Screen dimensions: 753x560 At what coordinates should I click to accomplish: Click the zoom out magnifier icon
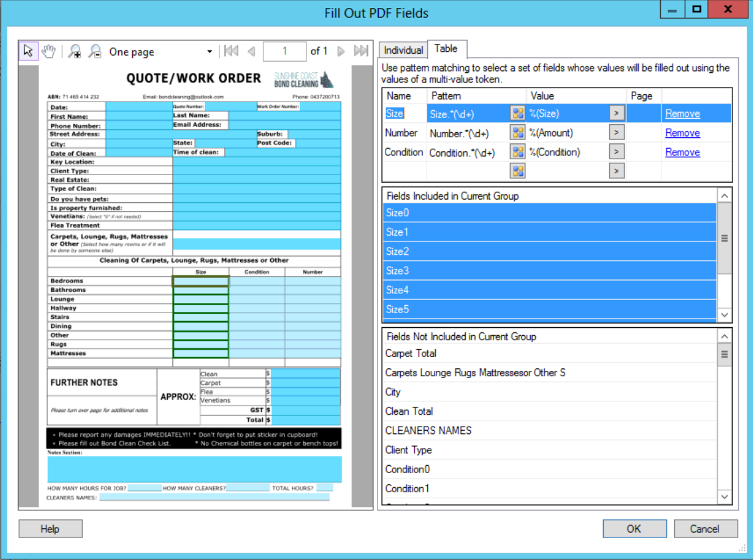click(x=95, y=52)
